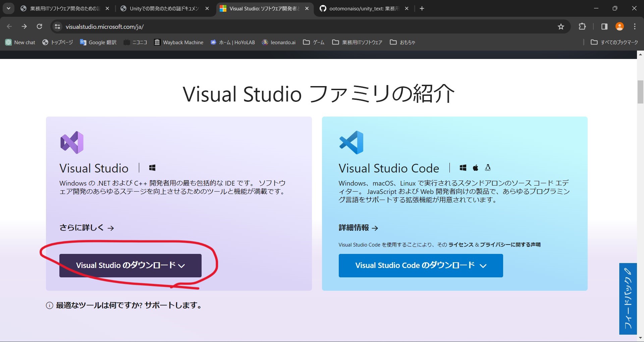
Task: Click the 詳細情報 link
Action: 358,228
